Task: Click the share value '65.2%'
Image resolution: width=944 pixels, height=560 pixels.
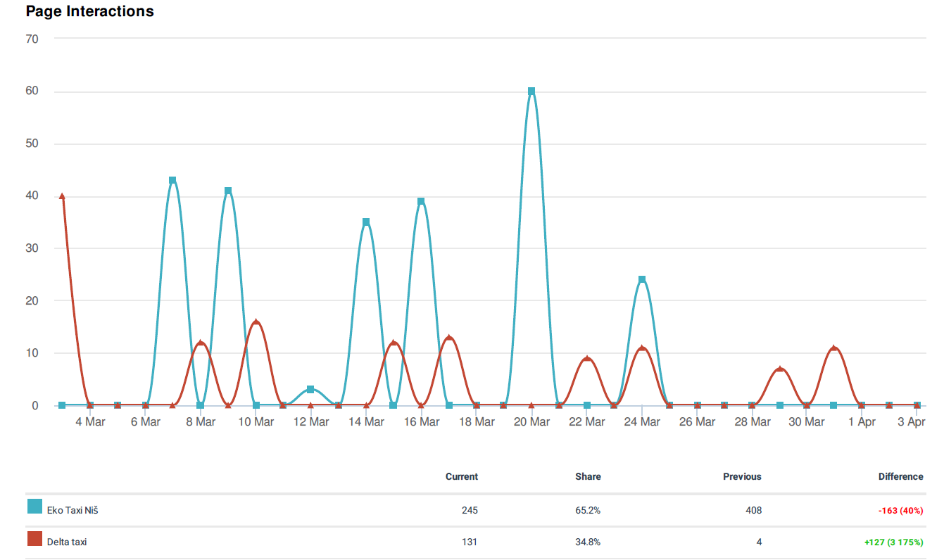Action: click(x=588, y=510)
